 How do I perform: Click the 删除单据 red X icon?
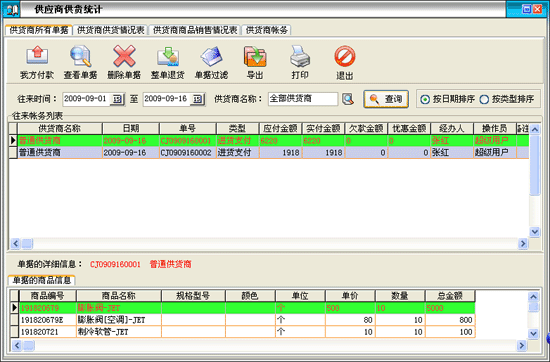click(x=124, y=56)
